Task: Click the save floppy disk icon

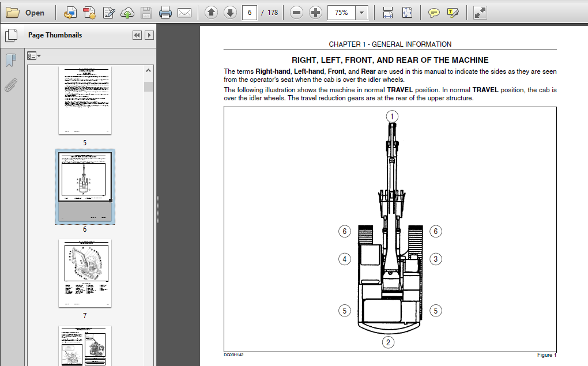Action: pos(146,13)
